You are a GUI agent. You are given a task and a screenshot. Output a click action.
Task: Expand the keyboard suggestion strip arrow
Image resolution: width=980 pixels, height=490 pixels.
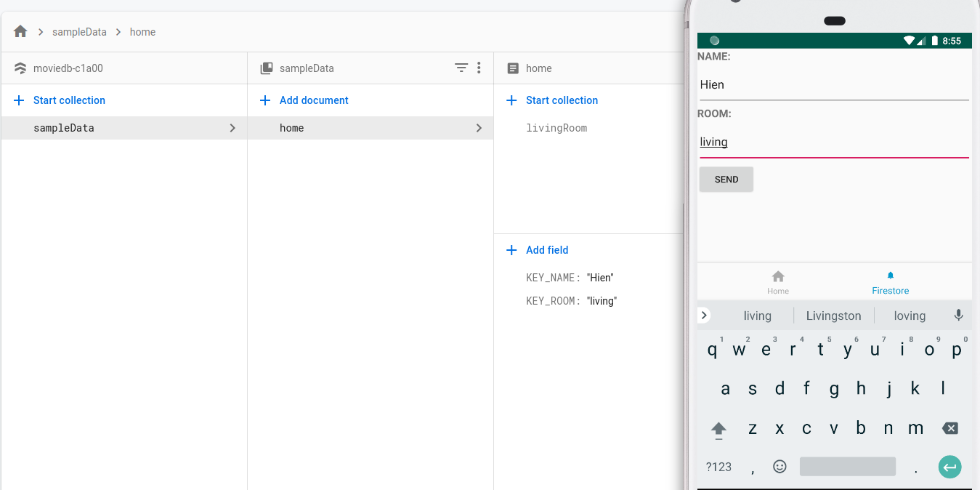704,315
